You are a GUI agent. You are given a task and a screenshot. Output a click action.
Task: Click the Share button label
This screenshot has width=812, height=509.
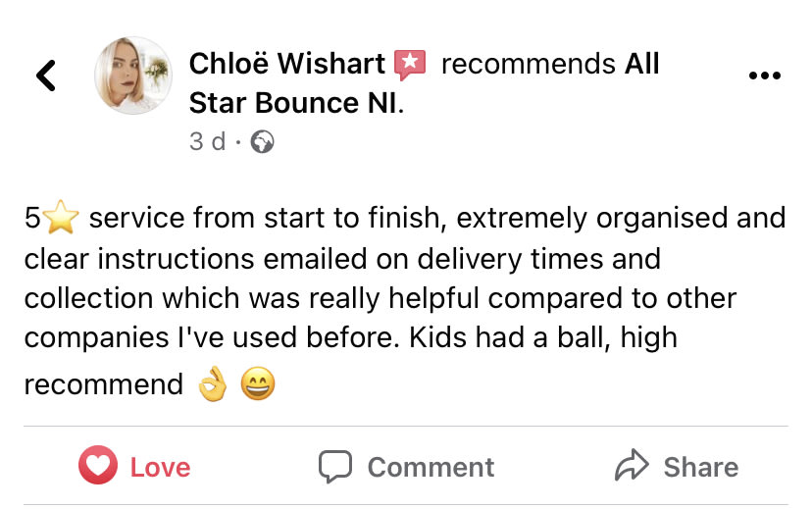click(x=700, y=468)
